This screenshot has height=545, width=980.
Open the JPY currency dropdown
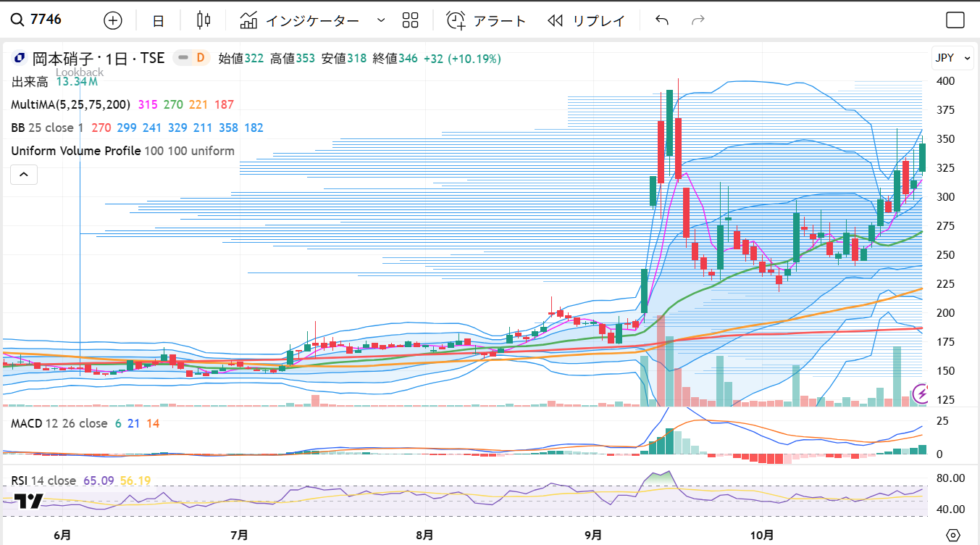pos(952,58)
